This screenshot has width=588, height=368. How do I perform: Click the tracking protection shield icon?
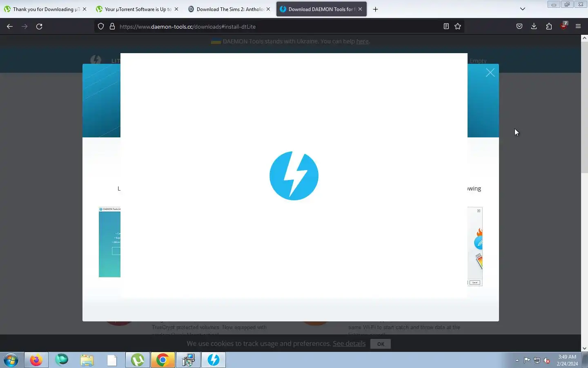[x=101, y=26]
